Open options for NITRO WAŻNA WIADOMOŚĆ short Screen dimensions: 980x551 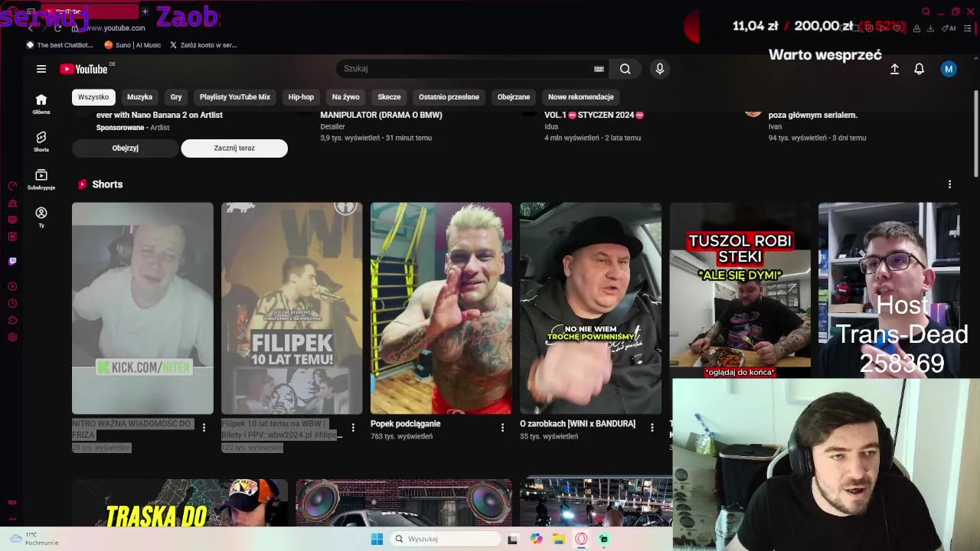click(x=204, y=428)
